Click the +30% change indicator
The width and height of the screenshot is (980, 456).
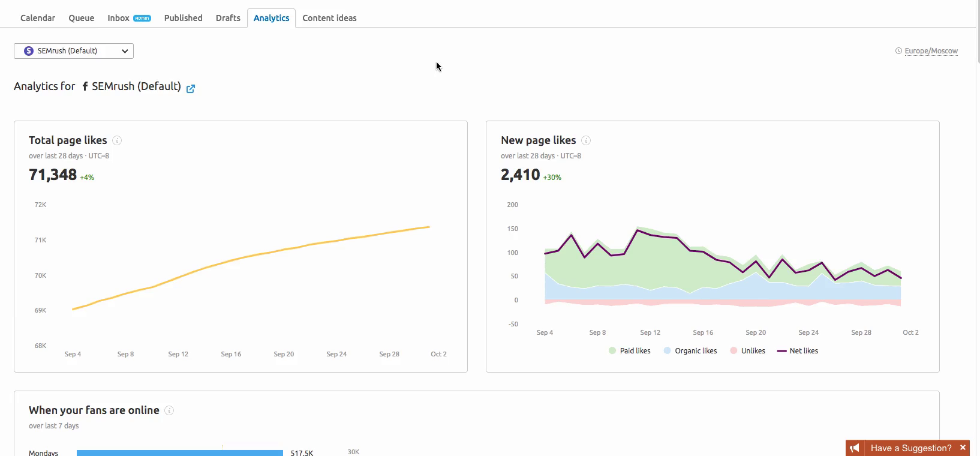click(552, 178)
